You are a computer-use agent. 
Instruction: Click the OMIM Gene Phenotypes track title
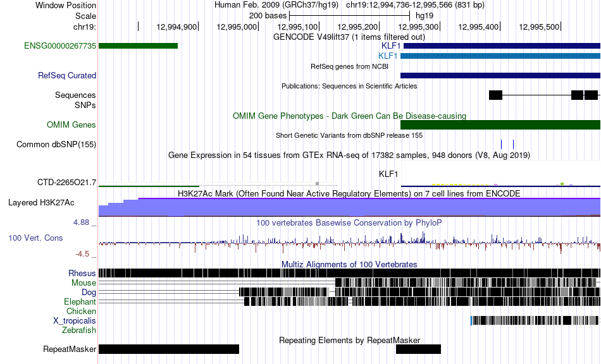349,116
